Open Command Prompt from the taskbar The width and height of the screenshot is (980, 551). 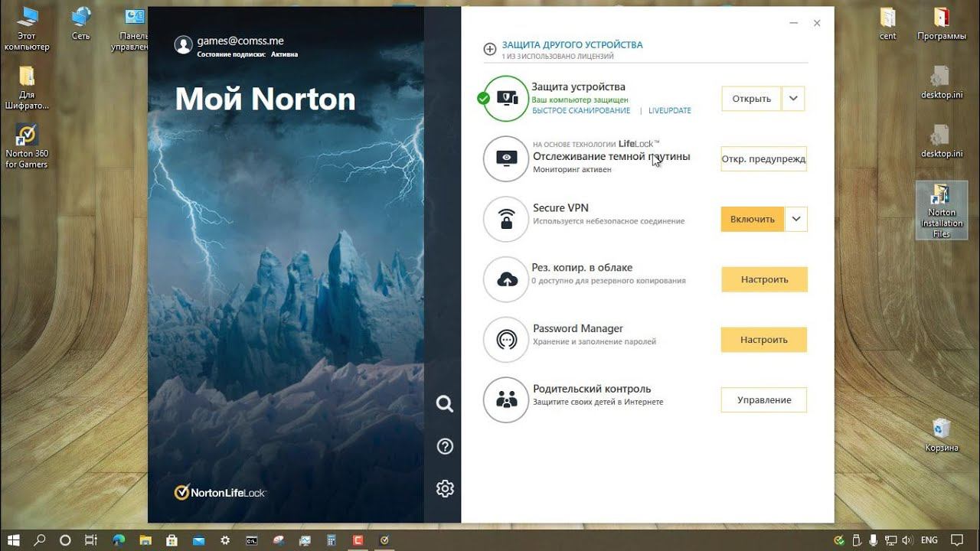252,540
